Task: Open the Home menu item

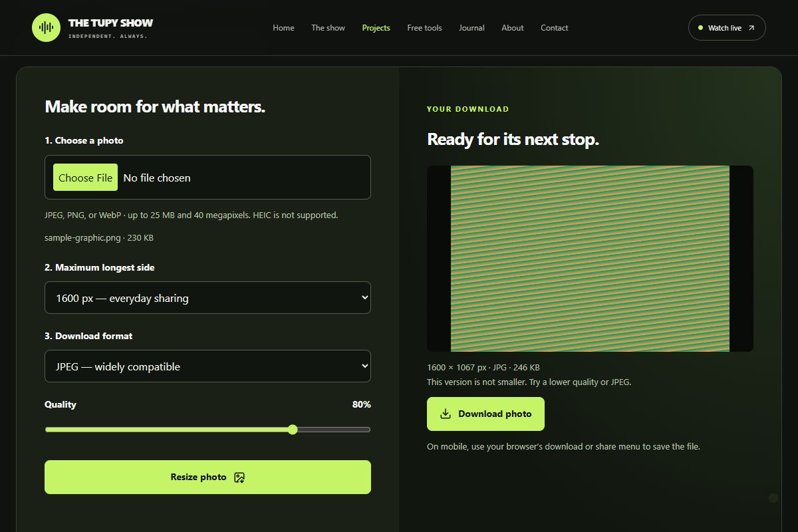Action: (283, 28)
